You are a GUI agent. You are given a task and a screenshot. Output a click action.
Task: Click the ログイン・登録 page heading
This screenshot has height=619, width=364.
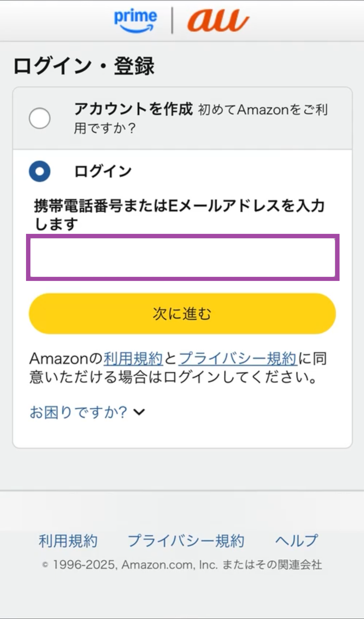pos(84,66)
